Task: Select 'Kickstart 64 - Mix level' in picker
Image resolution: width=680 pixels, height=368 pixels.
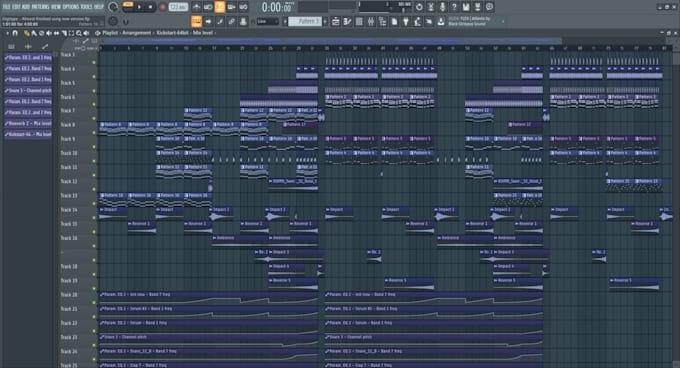Action: [28, 135]
